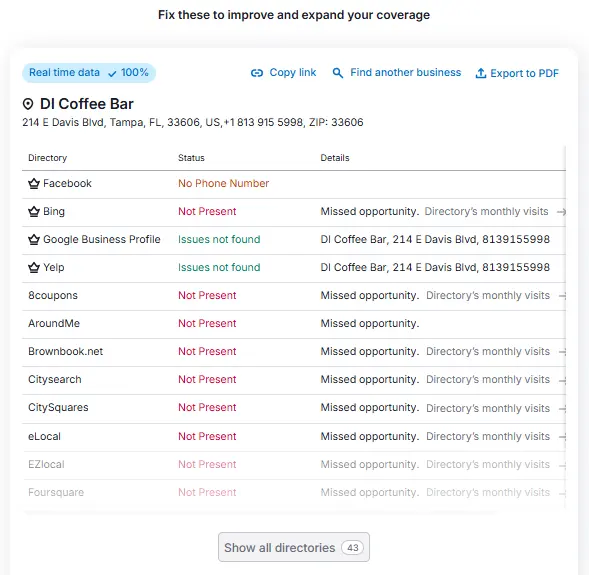The image size is (589, 575).
Task: Click Show all directories button
Action: tap(294, 547)
